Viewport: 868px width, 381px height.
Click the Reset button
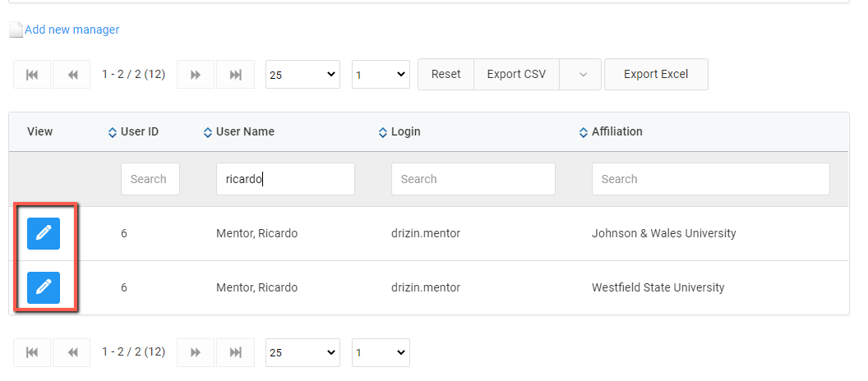[x=446, y=75]
